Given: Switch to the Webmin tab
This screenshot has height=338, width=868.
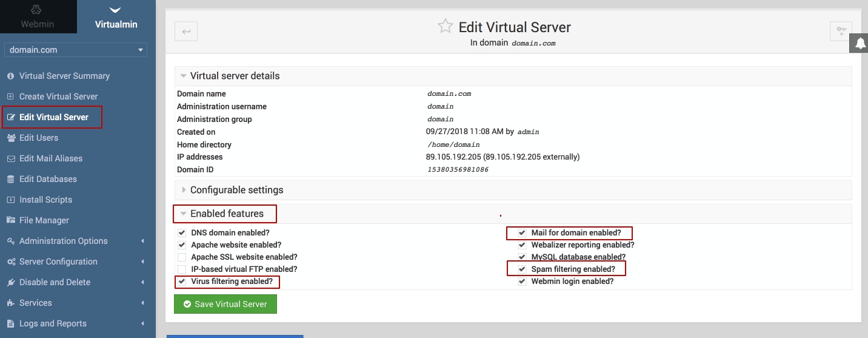Looking at the screenshot, I should point(38,17).
